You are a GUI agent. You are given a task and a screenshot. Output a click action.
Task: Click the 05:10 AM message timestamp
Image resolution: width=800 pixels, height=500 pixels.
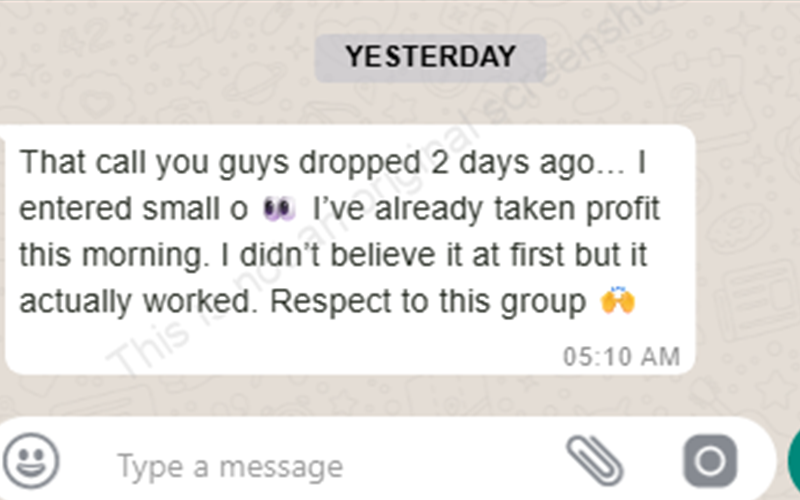pyautogui.click(x=621, y=356)
